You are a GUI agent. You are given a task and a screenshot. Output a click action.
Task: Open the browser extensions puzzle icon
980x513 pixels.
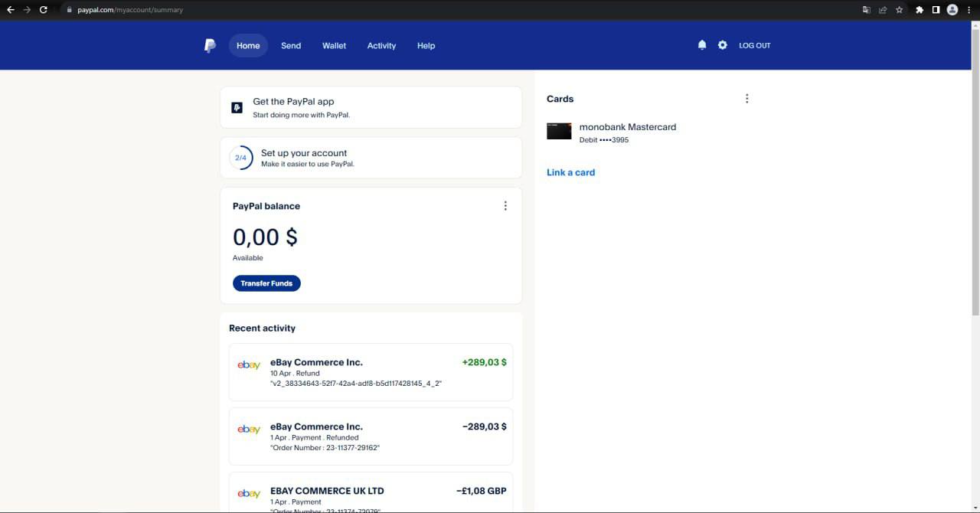point(920,10)
